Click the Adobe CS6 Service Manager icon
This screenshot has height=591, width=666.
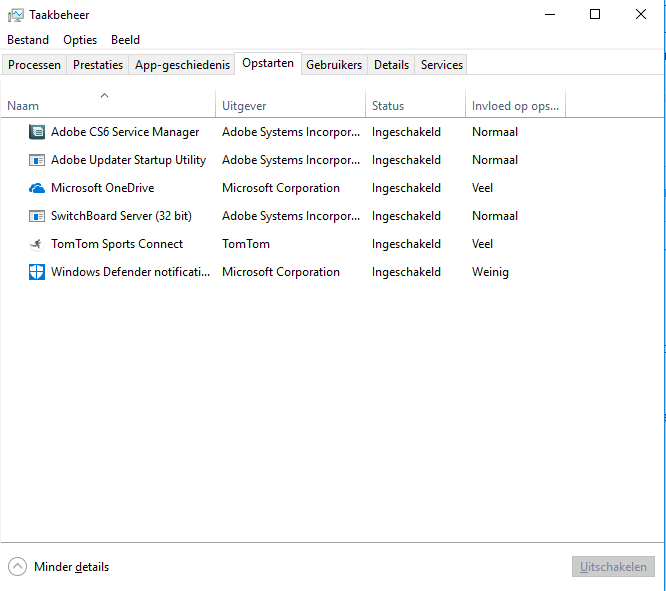37,132
